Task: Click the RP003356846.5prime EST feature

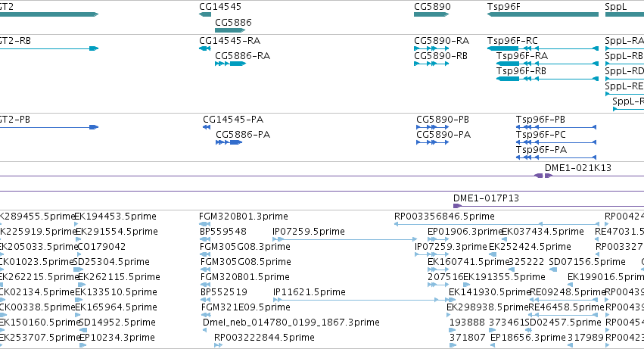Action: 496,224
